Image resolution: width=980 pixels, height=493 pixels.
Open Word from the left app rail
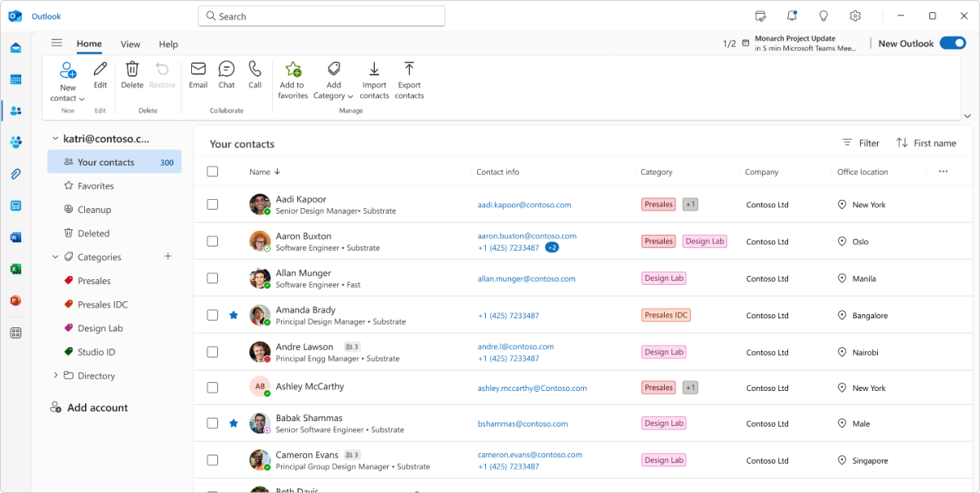tap(16, 237)
